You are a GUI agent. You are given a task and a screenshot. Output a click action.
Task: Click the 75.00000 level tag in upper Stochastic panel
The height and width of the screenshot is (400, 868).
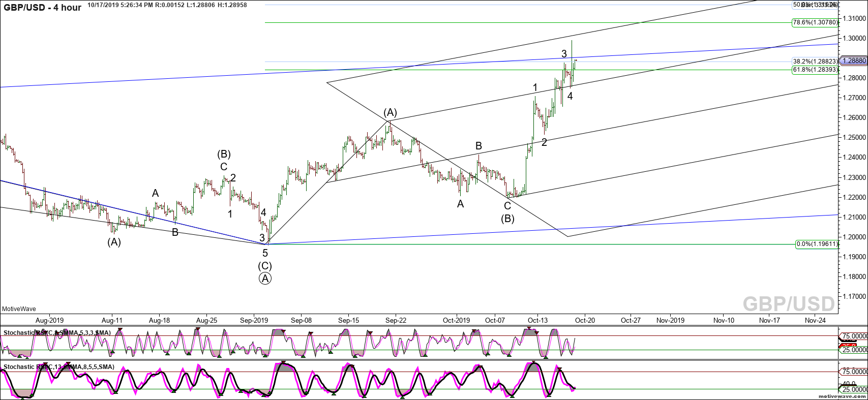[854, 336]
